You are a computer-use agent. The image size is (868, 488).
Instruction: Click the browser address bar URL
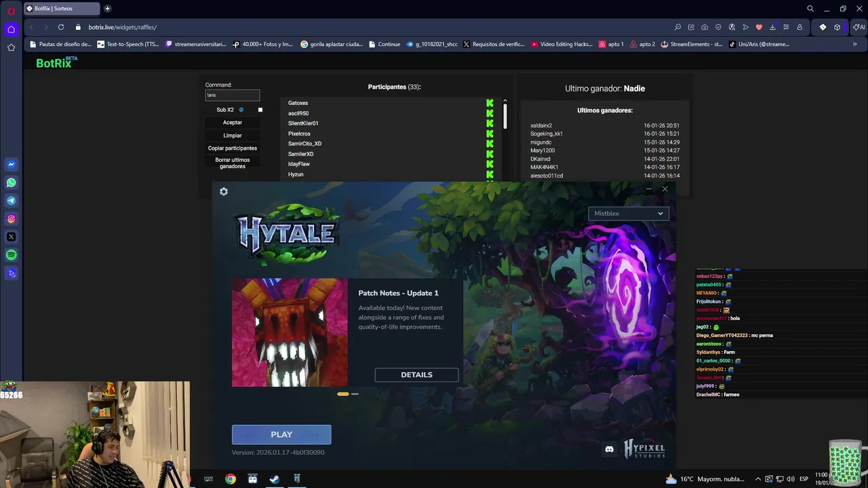click(122, 27)
